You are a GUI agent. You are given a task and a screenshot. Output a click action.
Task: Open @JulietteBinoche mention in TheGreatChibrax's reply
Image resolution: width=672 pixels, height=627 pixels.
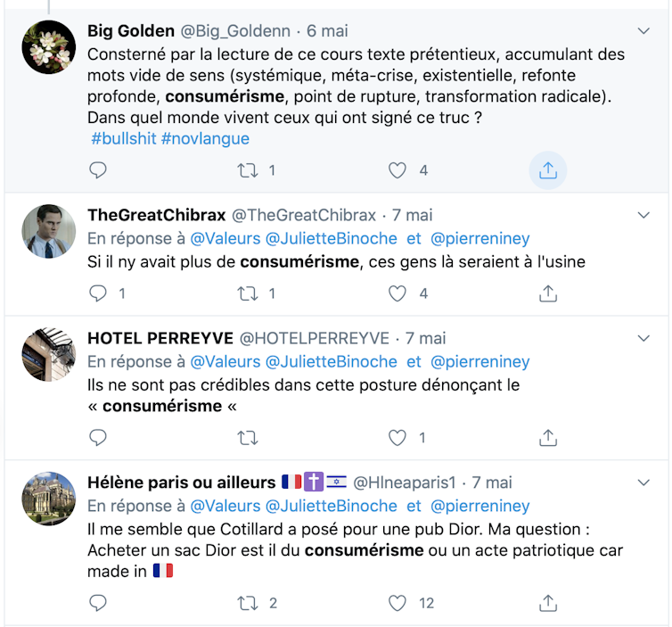pyautogui.click(x=332, y=238)
